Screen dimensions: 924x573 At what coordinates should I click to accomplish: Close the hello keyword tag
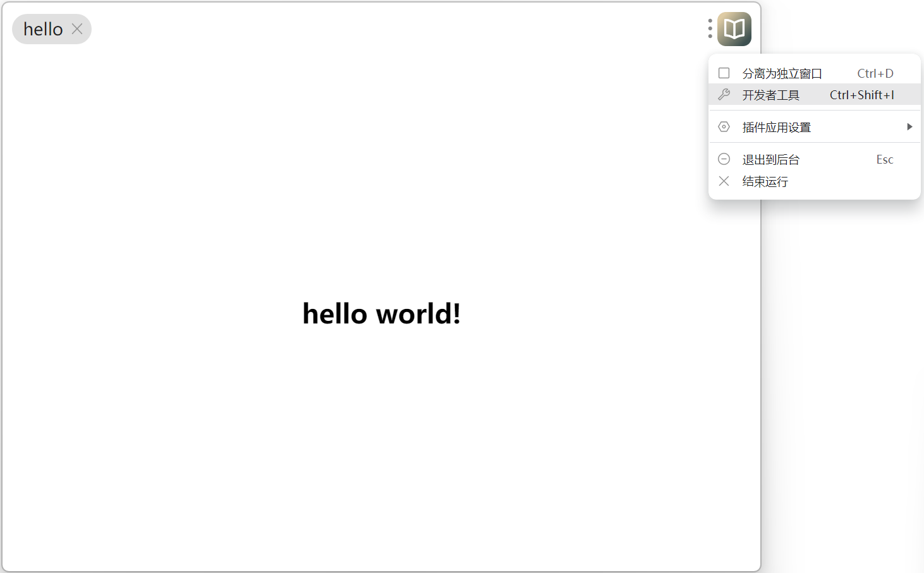point(77,28)
